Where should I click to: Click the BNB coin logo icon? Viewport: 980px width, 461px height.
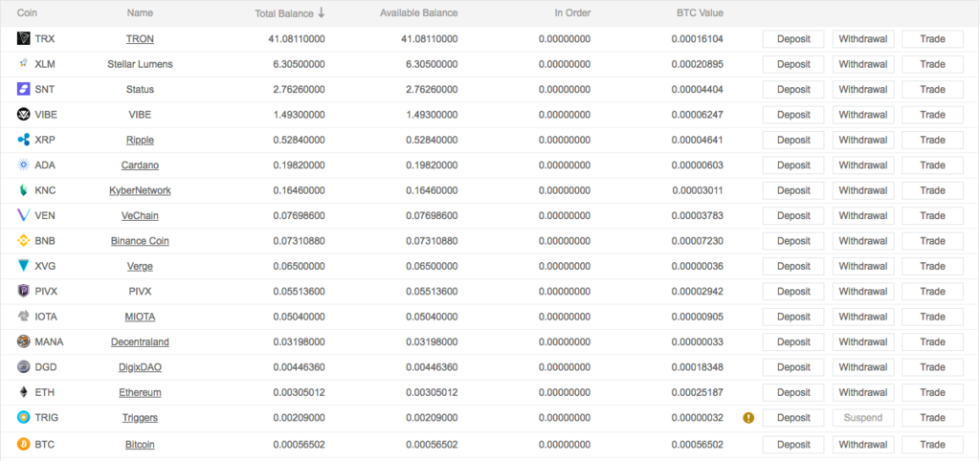[24, 240]
